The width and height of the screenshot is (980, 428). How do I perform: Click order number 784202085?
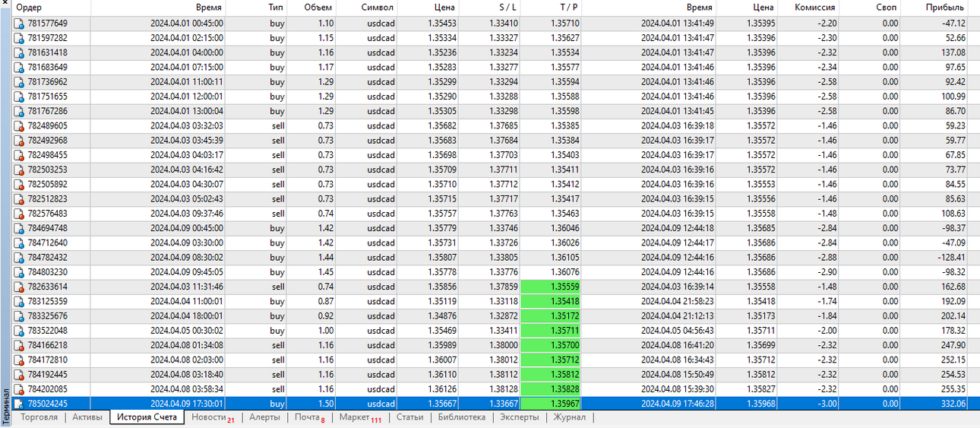[47, 389]
